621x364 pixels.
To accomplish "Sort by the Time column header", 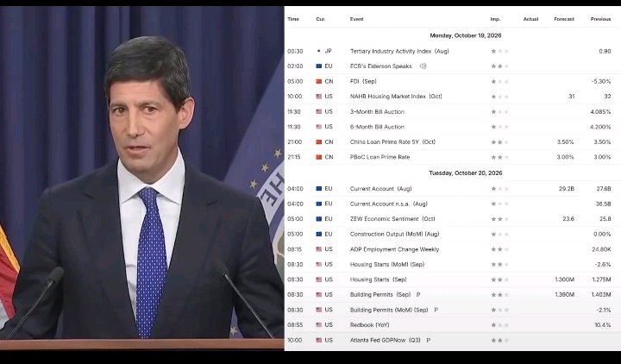I will click(293, 19).
